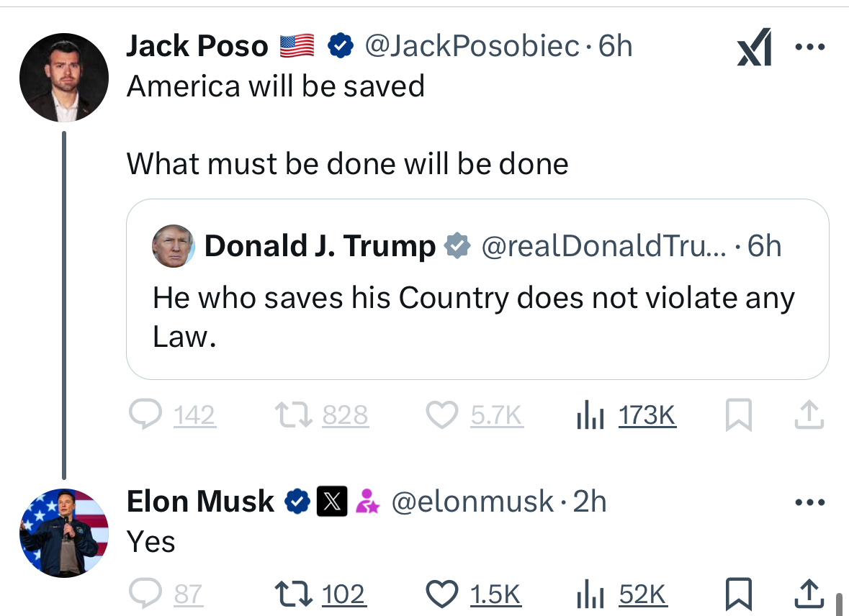Screen dimensions: 849x616
Task: Reply to Jack Poso's post
Action: [146, 415]
